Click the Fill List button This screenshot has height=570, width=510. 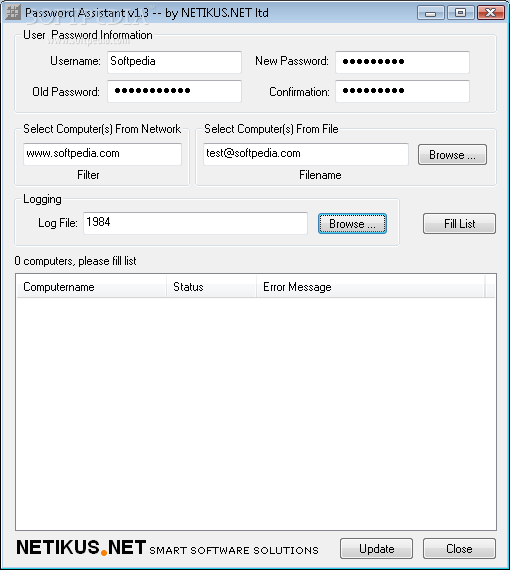point(459,224)
